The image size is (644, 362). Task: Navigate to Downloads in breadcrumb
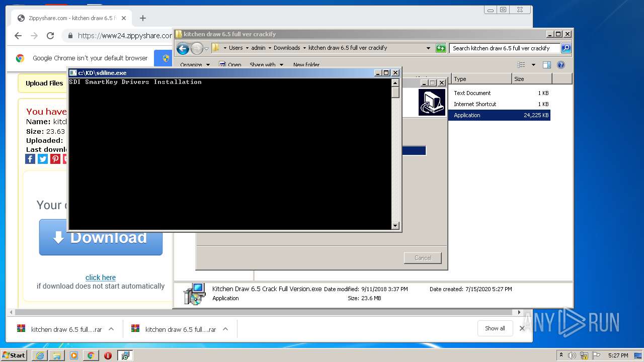(x=287, y=48)
